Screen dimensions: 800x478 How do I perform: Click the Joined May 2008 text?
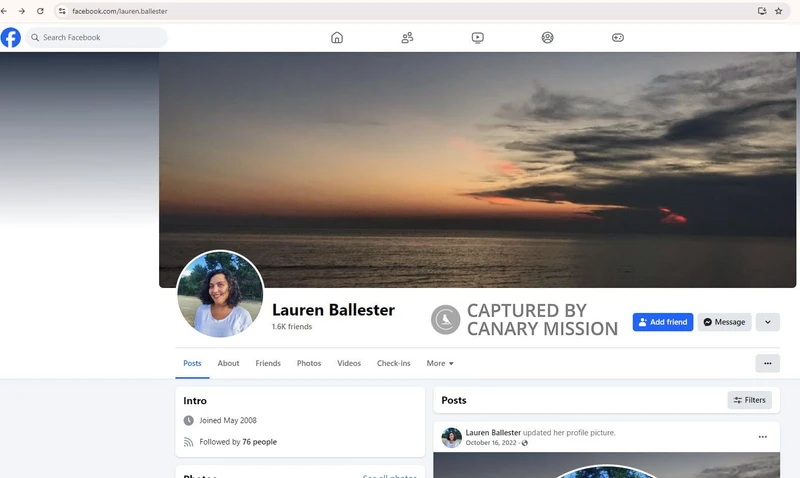point(228,420)
